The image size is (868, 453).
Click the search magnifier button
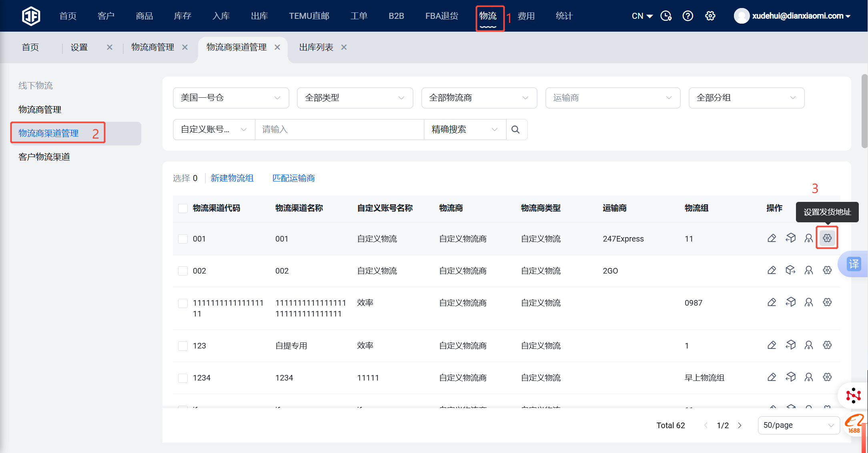(516, 129)
